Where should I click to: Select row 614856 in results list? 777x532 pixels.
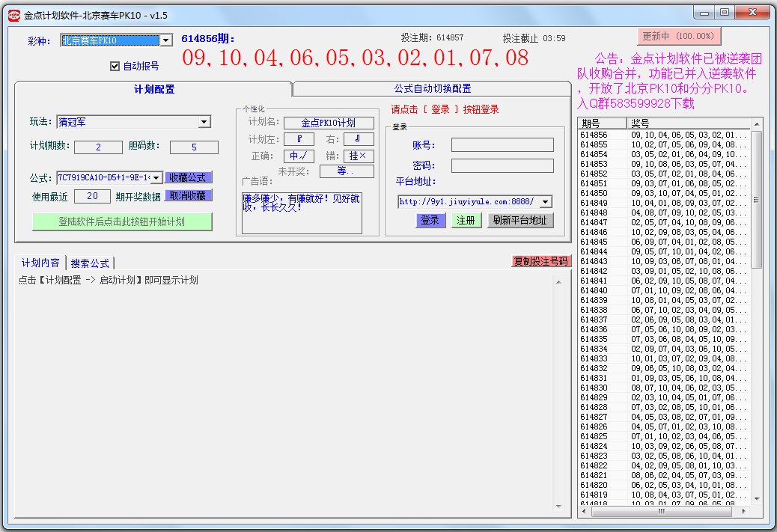664,135
